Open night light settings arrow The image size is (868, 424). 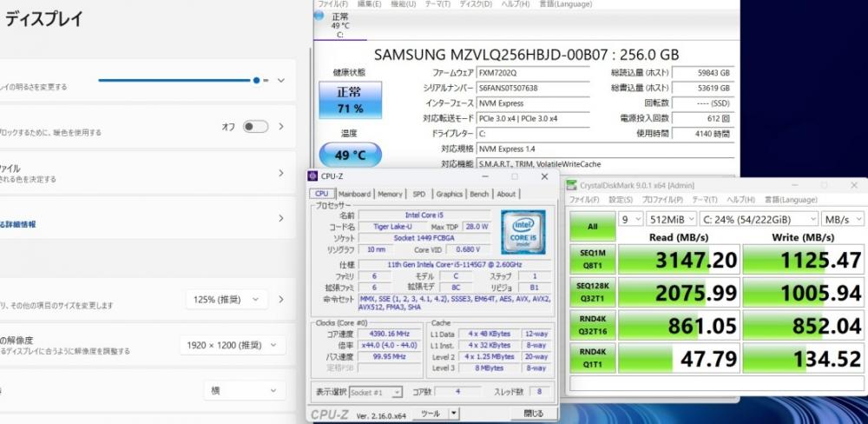point(281,126)
